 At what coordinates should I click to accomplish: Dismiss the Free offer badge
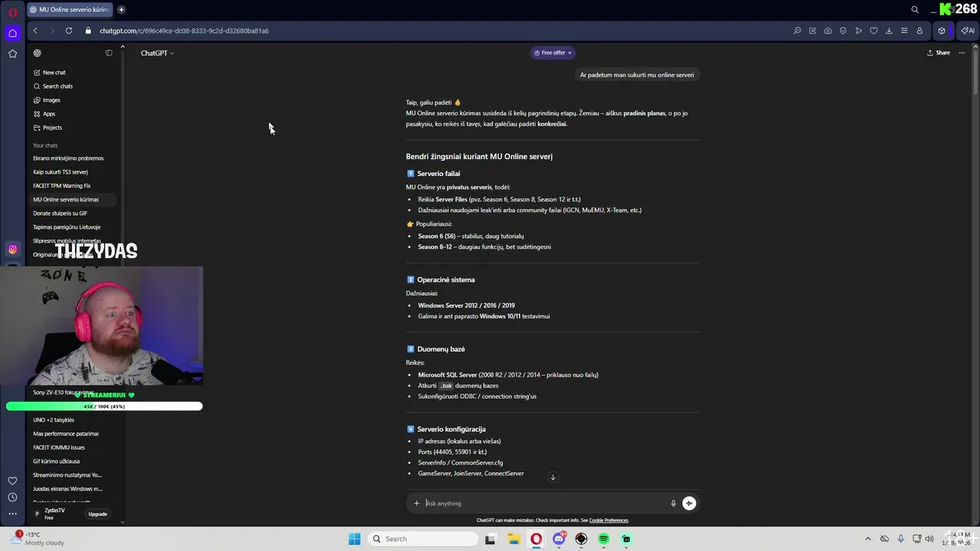point(570,53)
